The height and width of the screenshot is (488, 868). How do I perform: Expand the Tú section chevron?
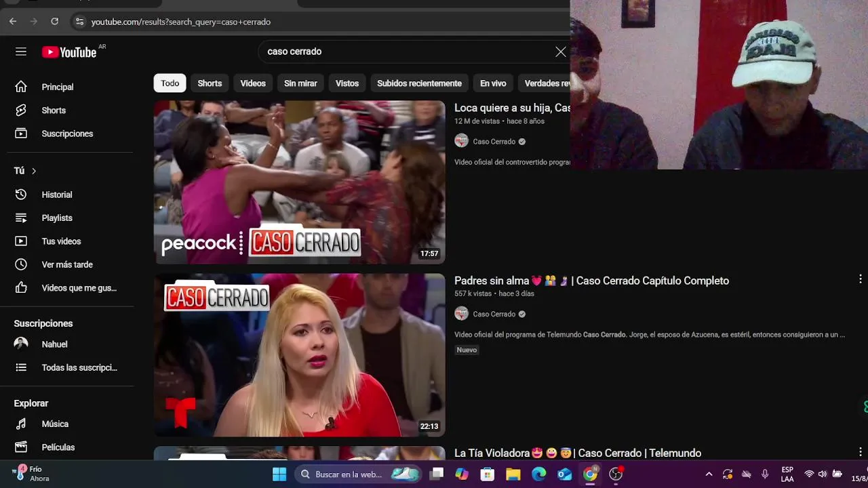pos(33,171)
